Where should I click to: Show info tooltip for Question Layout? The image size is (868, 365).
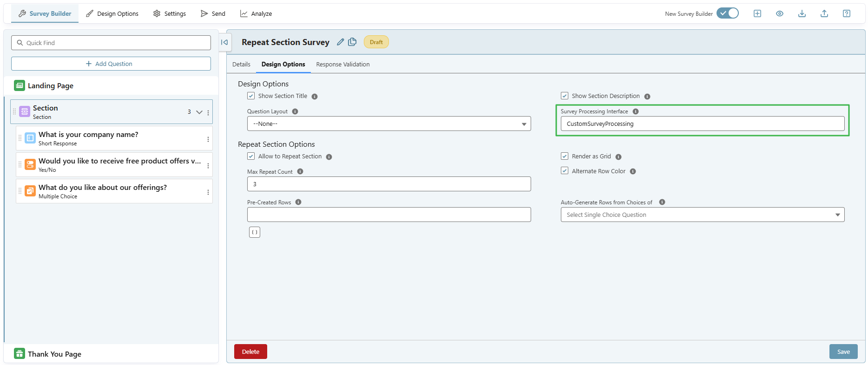295,111
